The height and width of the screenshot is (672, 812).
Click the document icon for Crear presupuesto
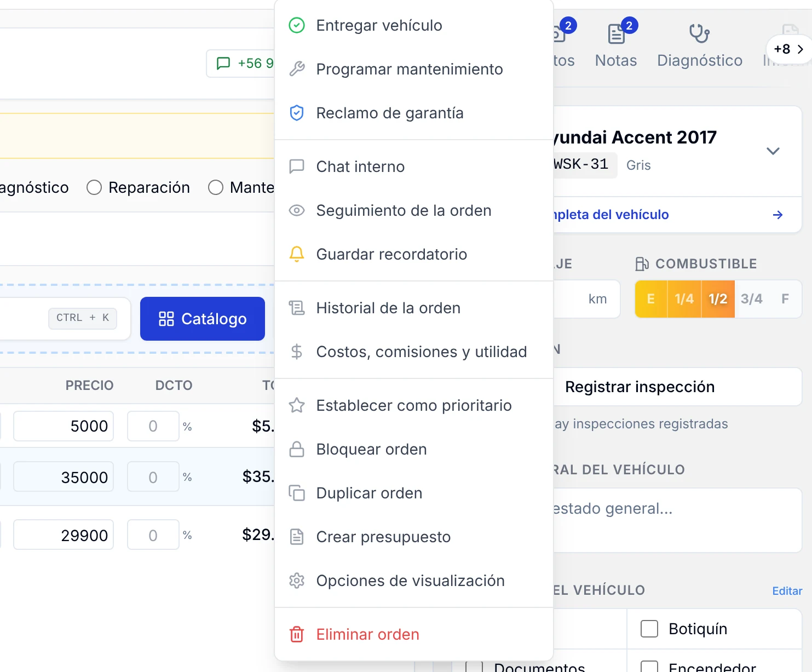pyautogui.click(x=296, y=537)
